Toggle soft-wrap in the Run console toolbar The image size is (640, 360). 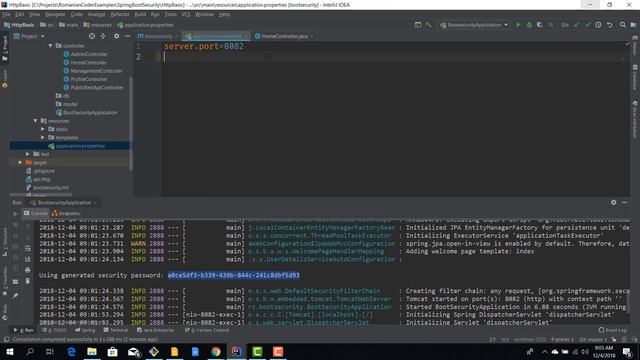28,248
